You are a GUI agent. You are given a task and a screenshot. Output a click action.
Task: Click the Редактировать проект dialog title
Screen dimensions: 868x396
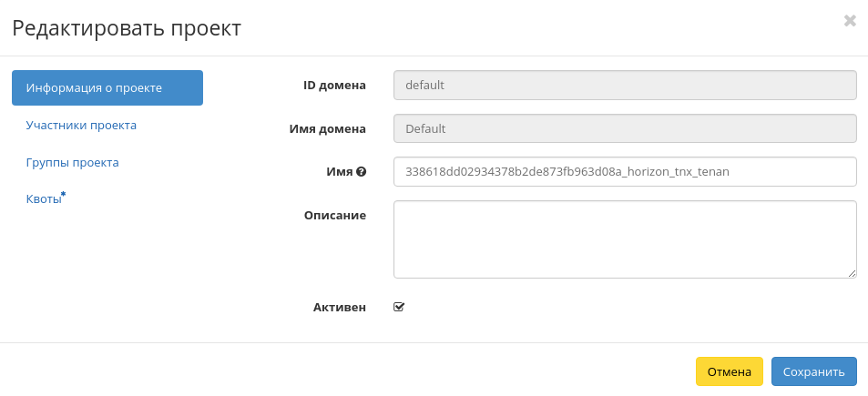127,28
